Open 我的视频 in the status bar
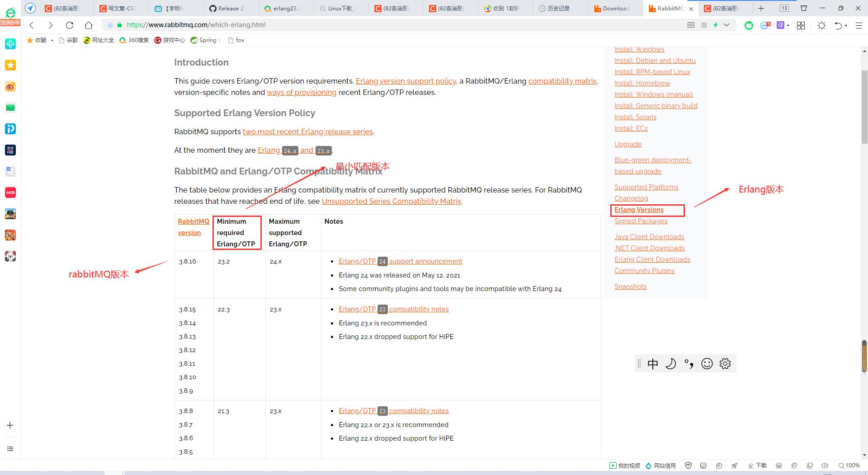 (x=625, y=466)
